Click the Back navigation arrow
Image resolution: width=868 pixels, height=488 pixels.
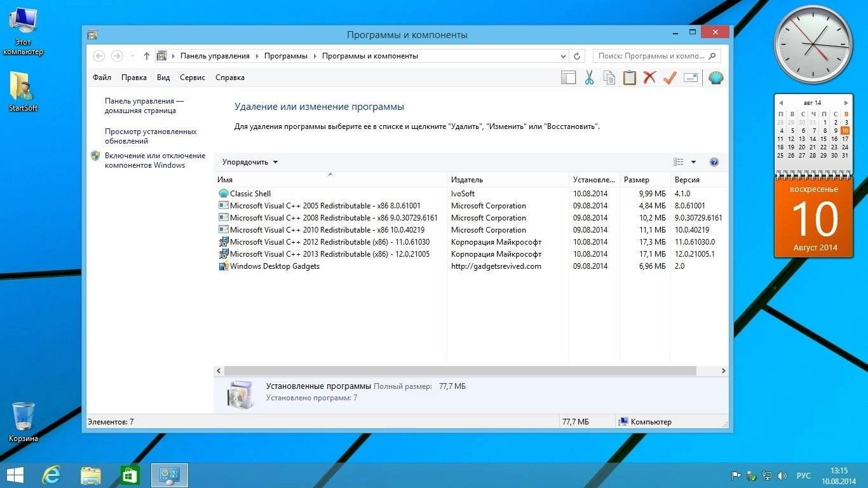(x=98, y=56)
